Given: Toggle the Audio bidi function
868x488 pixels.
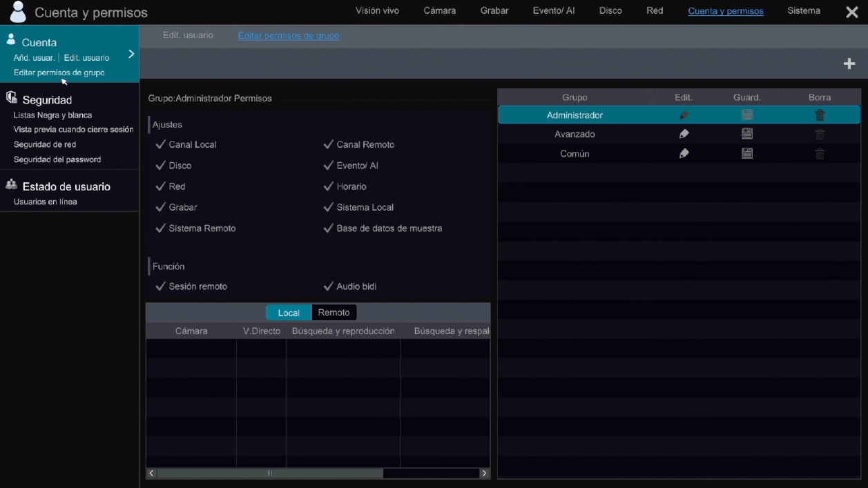Looking at the screenshot, I should 329,286.
